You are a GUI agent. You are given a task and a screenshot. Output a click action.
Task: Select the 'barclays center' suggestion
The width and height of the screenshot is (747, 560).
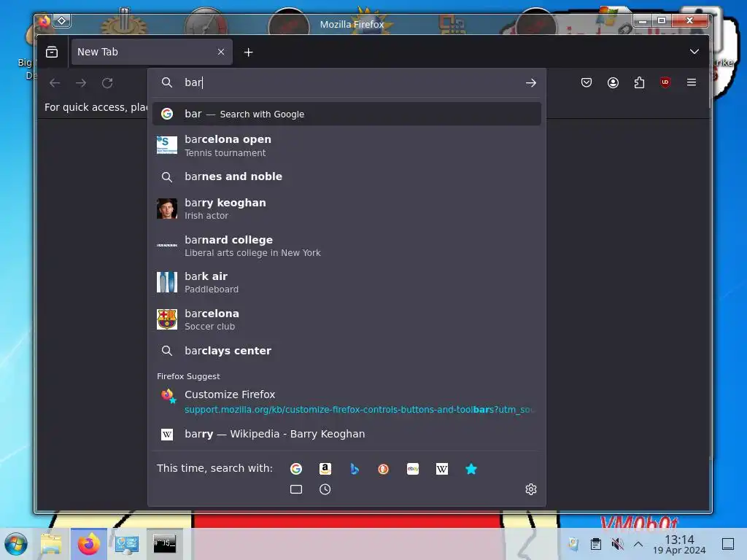click(x=347, y=351)
